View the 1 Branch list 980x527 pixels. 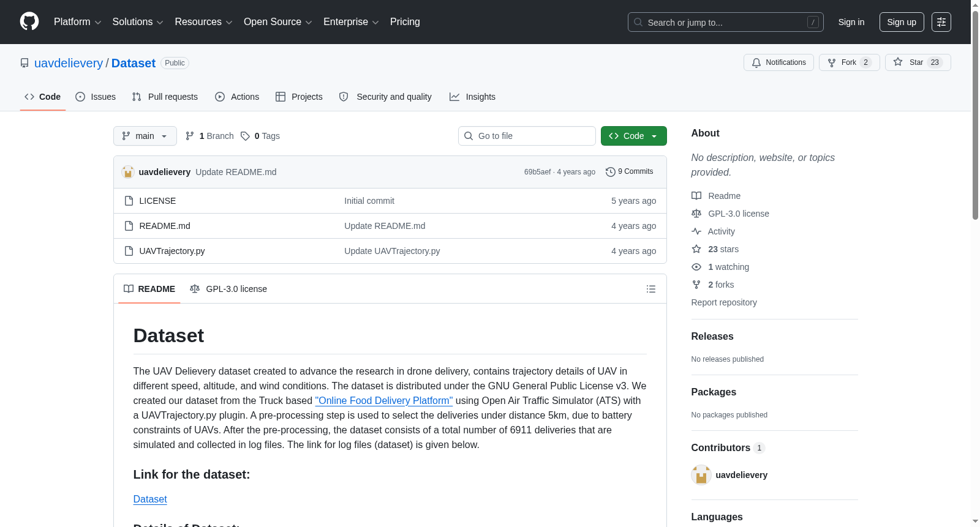click(209, 136)
